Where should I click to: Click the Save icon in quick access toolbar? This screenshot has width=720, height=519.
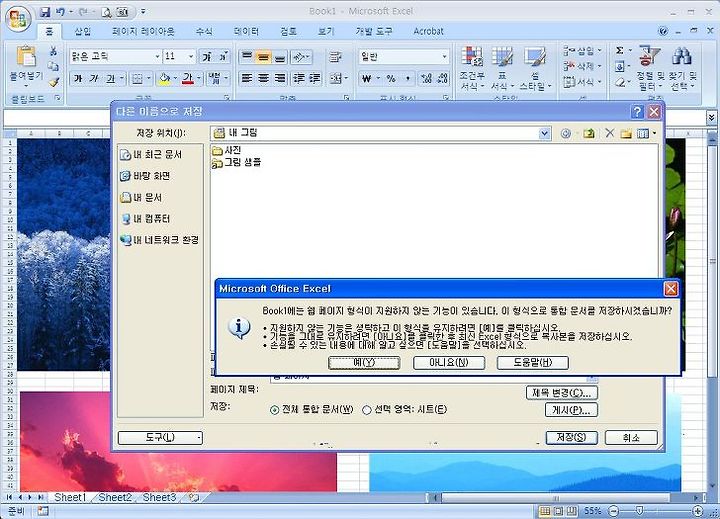click(x=45, y=12)
